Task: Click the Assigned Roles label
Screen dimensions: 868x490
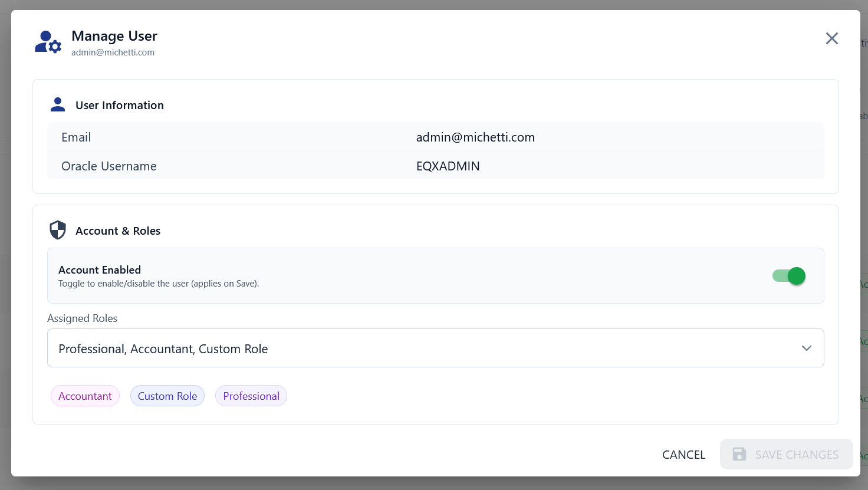Action: coord(82,318)
